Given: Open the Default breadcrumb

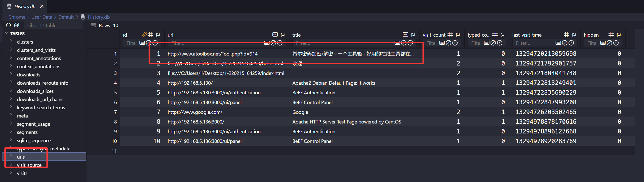Looking at the screenshot, I should [66, 17].
